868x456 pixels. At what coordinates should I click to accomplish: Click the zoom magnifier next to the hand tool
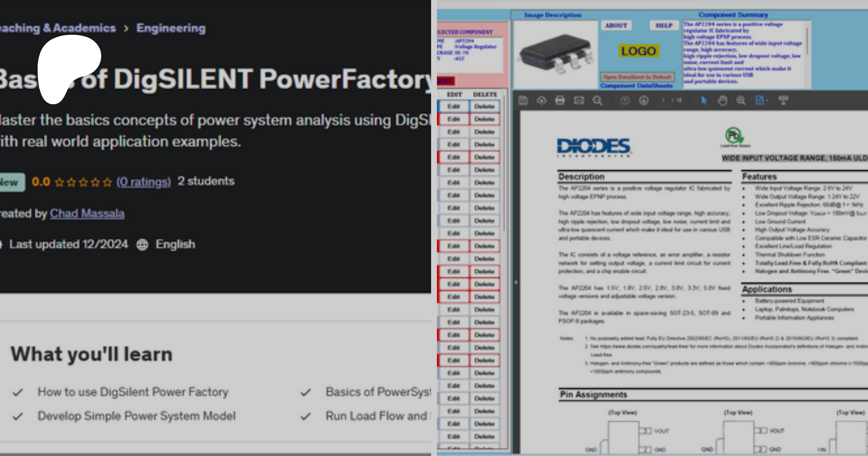coord(741,100)
